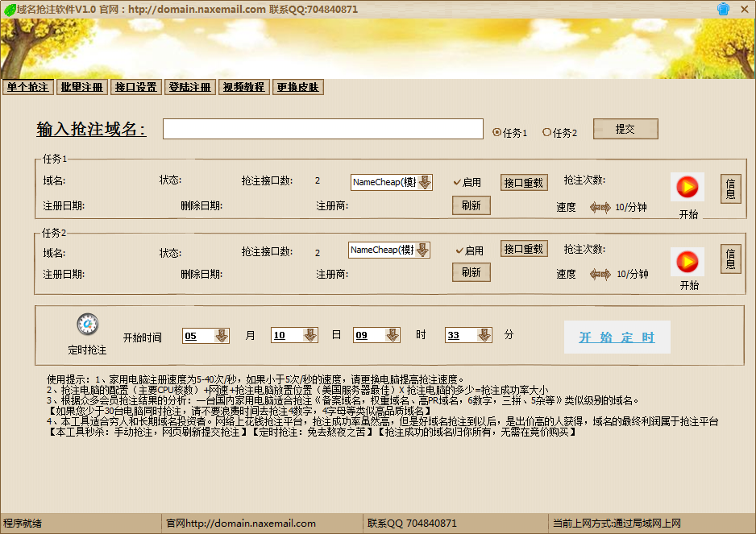Image resolution: width=756 pixels, height=534 pixels.
Task: Start task 1 with the red play button
Action: click(x=687, y=187)
